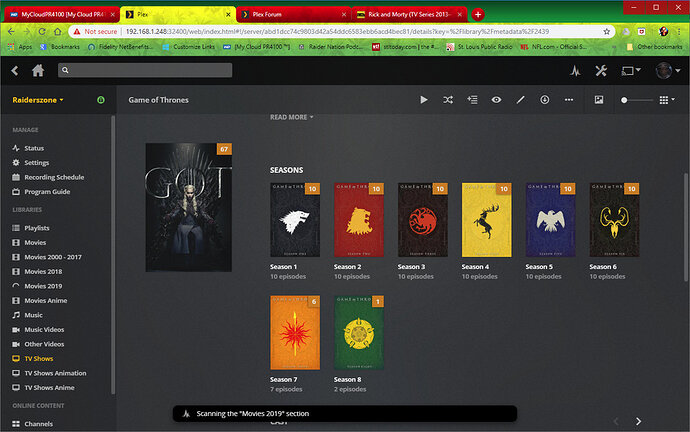690x432 pixels.
Task: Open a new browser tab
Action: point(478,15)
